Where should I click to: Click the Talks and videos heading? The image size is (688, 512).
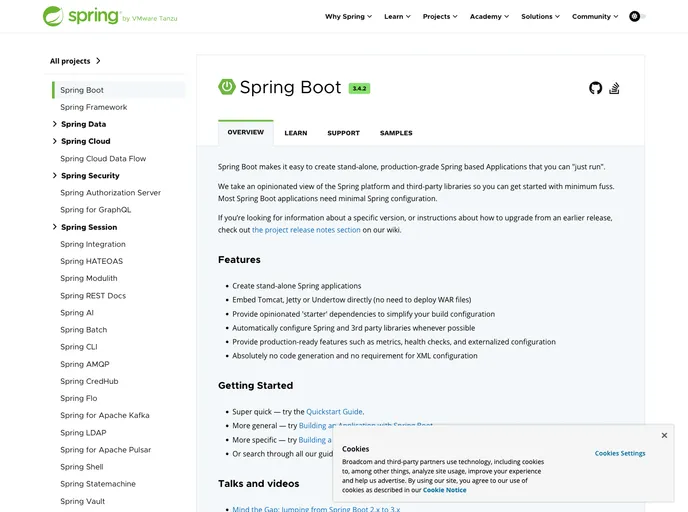(258, 483)
